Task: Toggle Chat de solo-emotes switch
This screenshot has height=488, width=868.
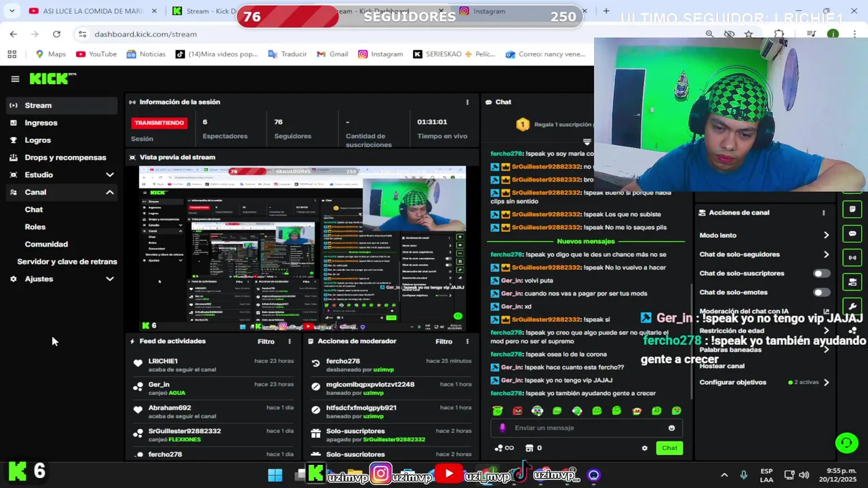Action: pyautogui.click(x=821, y=293)
